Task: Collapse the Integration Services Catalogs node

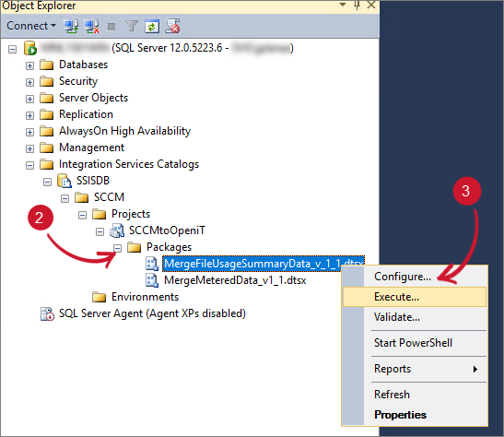Action: pos(29,165)
